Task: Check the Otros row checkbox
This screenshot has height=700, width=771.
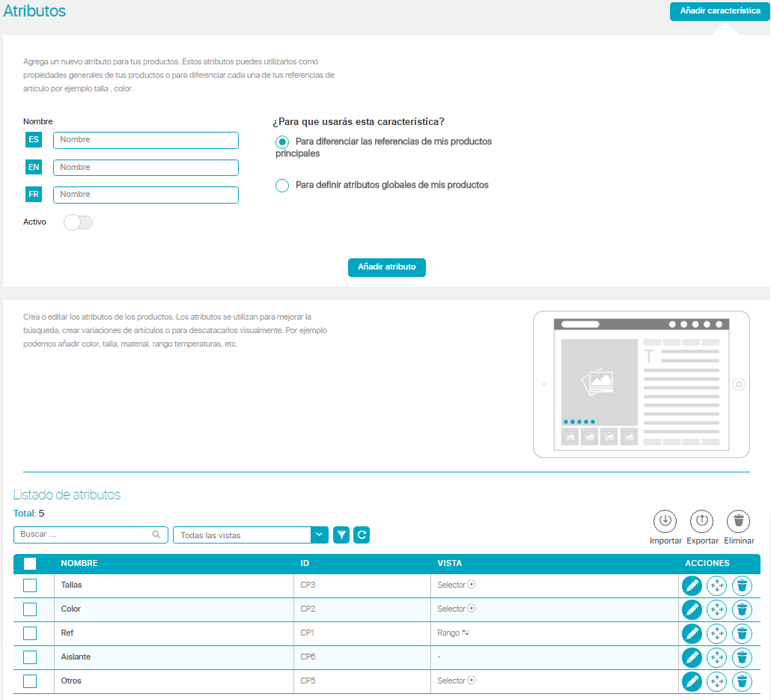Action: [30, 681]
